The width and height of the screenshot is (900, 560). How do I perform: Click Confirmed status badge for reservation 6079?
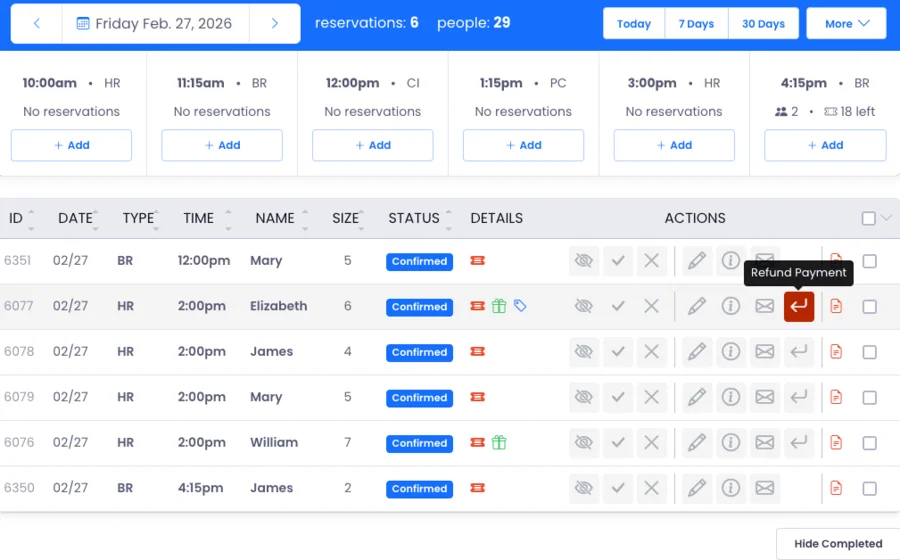tap(420, 398)
